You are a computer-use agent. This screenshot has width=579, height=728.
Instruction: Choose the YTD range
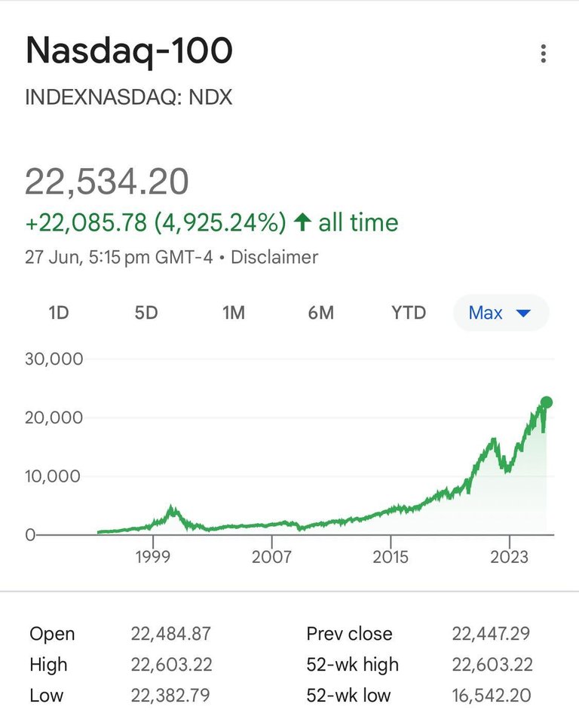(409, 313)
